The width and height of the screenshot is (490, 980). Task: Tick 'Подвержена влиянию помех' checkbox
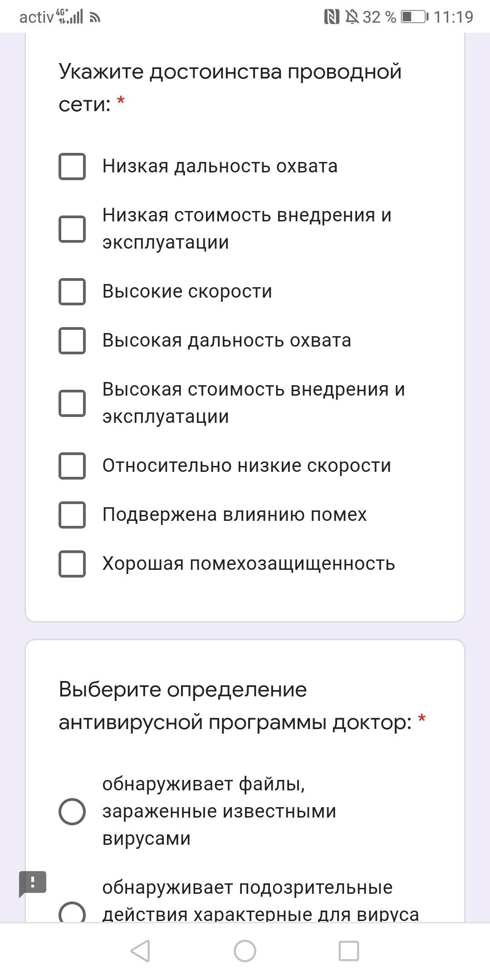(x=72, y=514)
